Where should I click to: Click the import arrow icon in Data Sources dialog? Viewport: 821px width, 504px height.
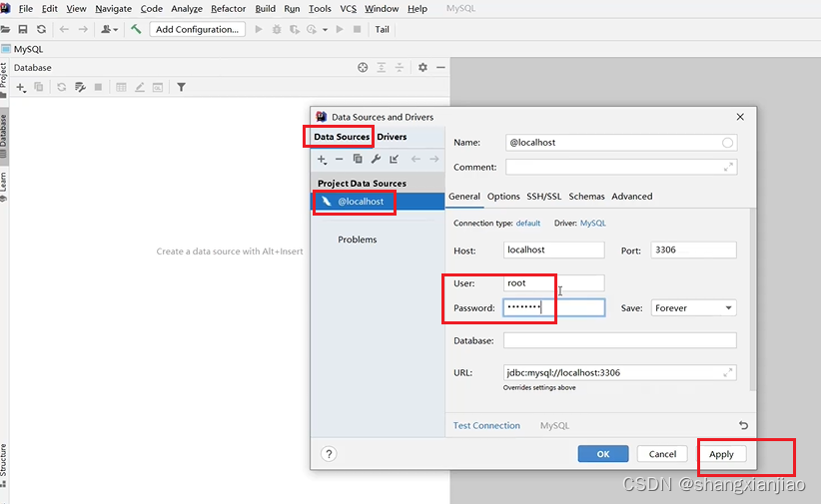coord(394,159)
